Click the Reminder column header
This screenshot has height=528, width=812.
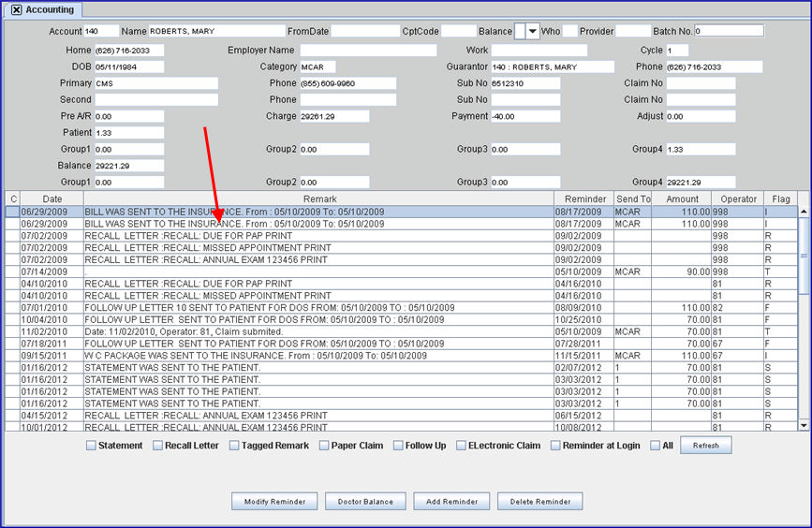[584, 198]
